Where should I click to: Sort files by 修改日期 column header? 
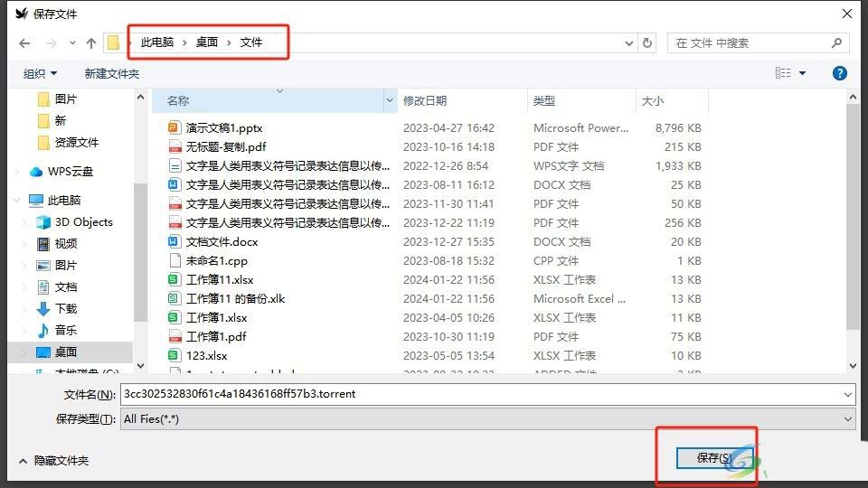[425, 101]
